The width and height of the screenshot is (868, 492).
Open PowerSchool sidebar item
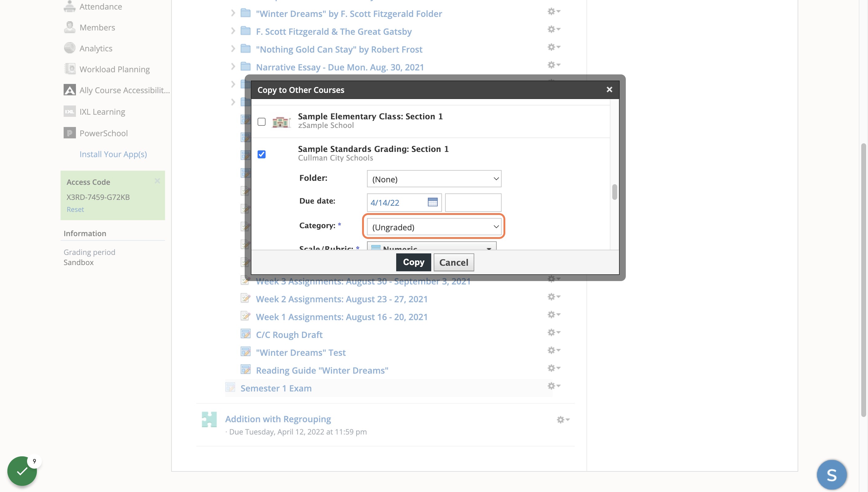(x=104, y=133)
